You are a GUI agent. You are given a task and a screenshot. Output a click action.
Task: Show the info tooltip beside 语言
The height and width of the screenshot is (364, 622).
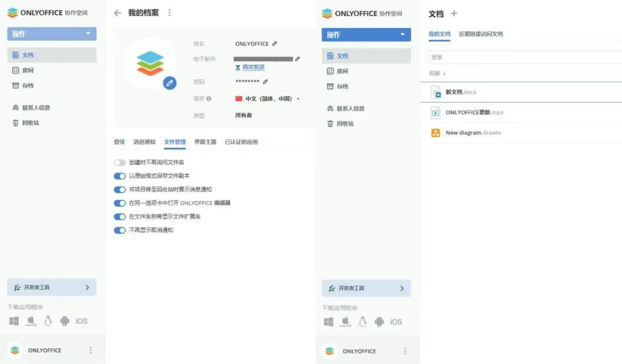pos(208,98)
